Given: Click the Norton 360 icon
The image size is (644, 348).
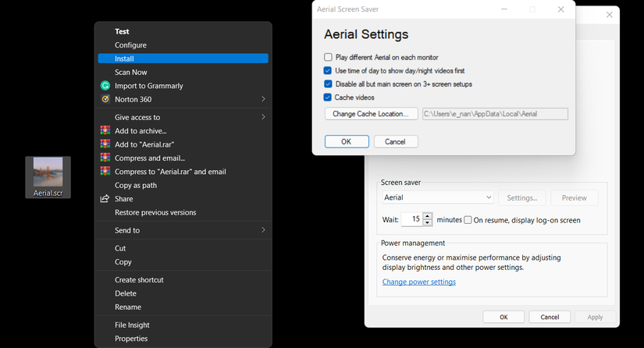Looking at the screenshot, I should point(105,99).
